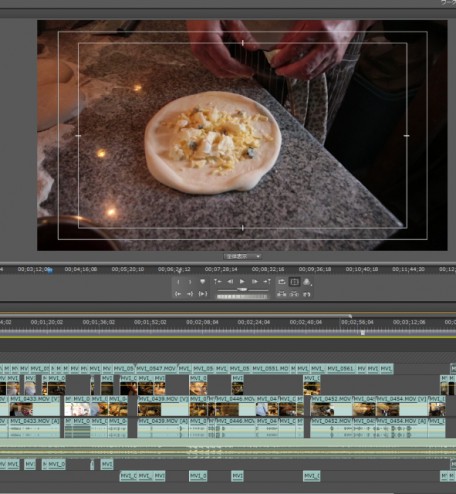
Task: Select the MVI_0547.MOV clip on top track
Action: click(156, 369)
